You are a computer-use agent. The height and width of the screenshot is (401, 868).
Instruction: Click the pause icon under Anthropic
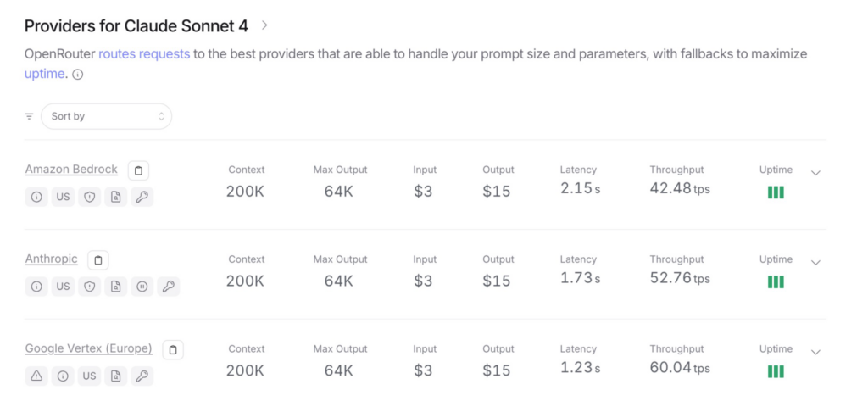click(142, 287)
